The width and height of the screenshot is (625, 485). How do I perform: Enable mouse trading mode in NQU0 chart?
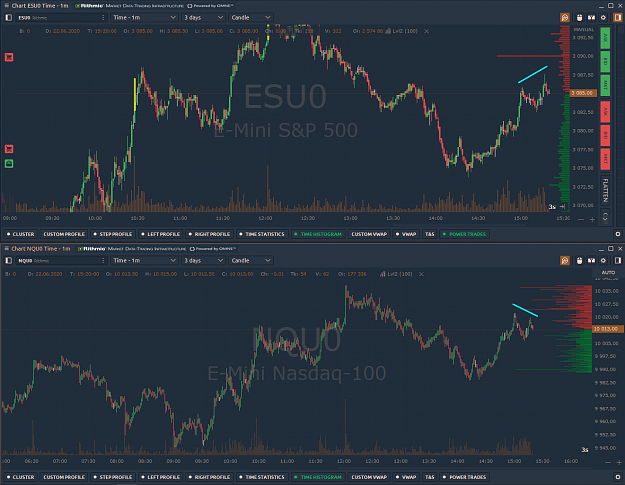pos(579,261)
